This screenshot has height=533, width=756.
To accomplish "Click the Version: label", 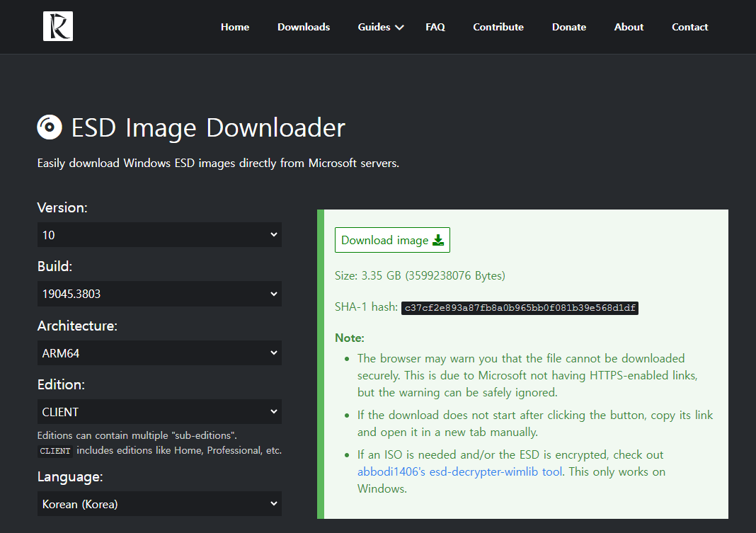I will 62,207.
